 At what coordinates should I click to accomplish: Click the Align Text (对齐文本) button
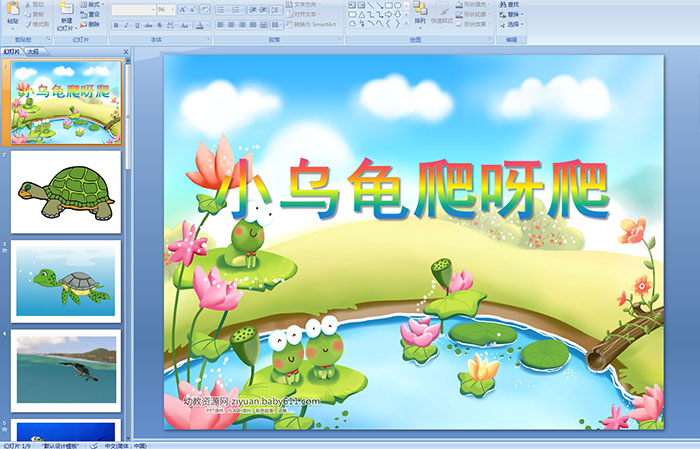(x=302, y=15)
